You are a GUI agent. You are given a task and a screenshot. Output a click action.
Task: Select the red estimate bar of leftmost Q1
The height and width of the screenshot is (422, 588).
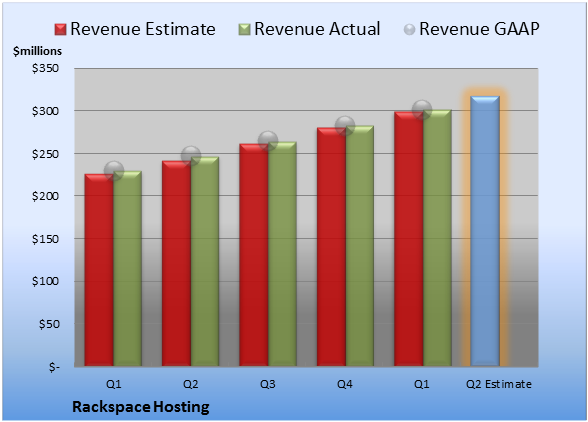click(99, 270)
